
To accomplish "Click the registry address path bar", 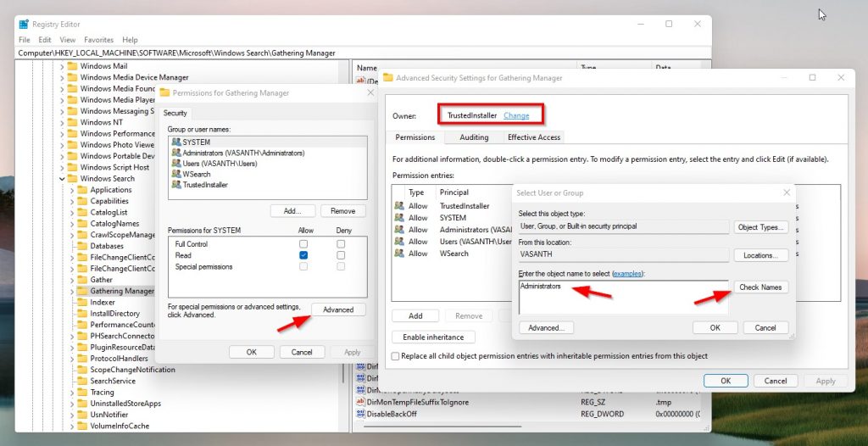I will tap(364, 53).
